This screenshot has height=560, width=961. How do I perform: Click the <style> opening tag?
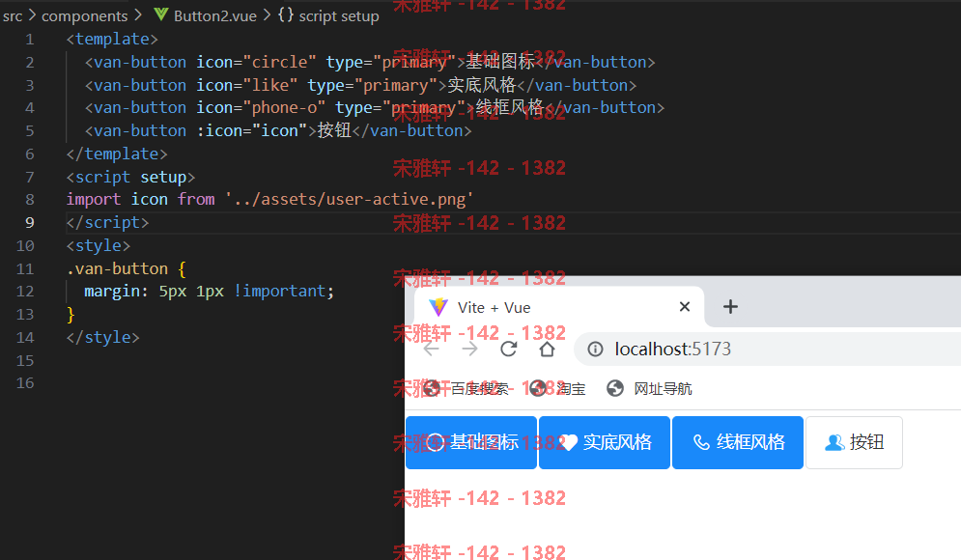(99, 245)
